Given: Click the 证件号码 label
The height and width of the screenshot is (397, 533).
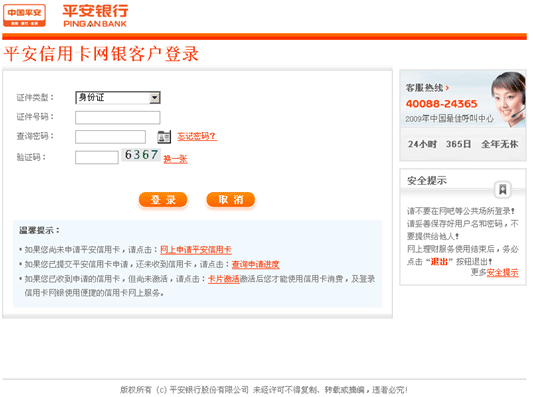Looking at the screenshot, I should 35,117.
